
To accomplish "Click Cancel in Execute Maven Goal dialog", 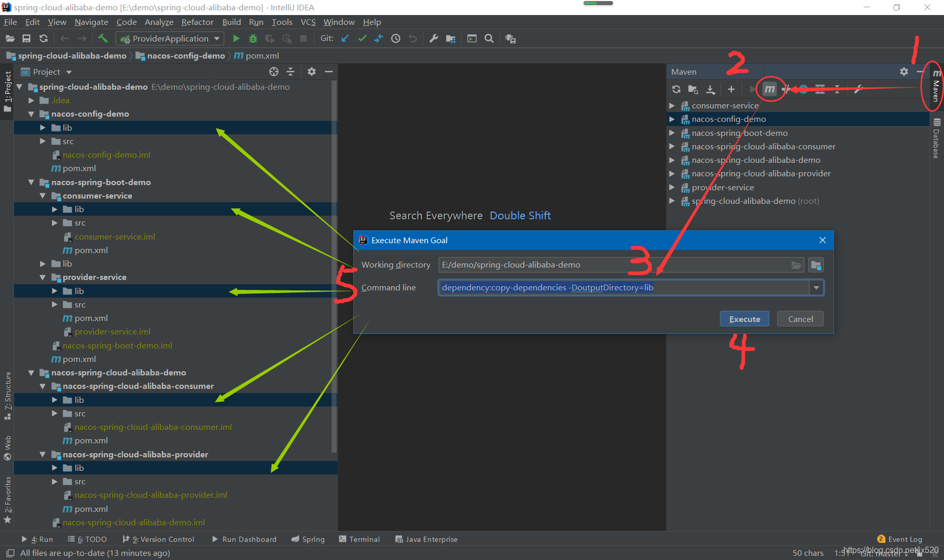I will (x=800, y=319).
